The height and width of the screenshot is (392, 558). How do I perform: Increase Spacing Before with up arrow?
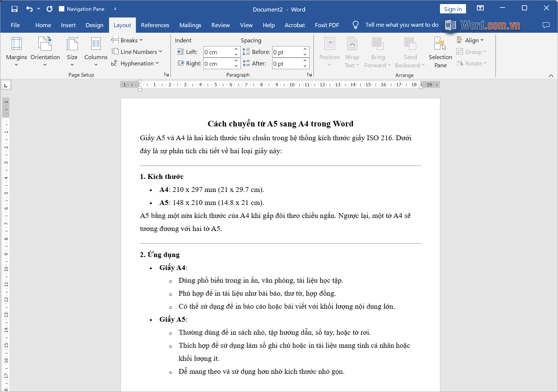tap(305, 49)
